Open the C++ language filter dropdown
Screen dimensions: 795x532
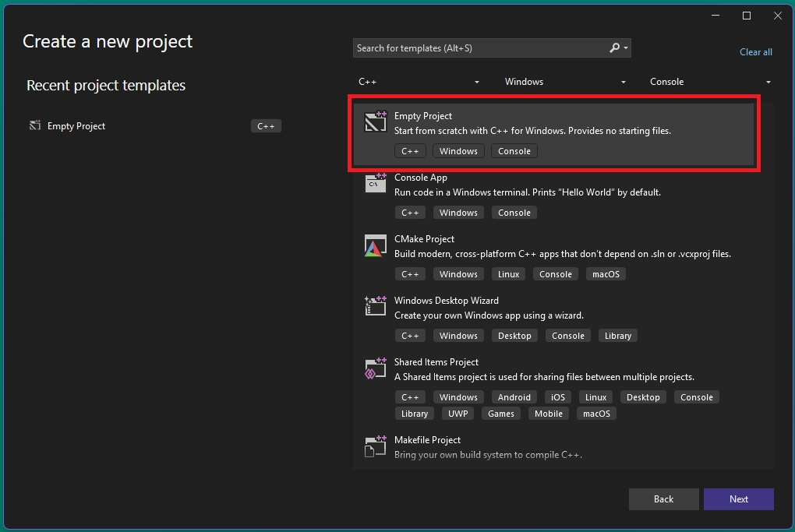tap(419, 82)
